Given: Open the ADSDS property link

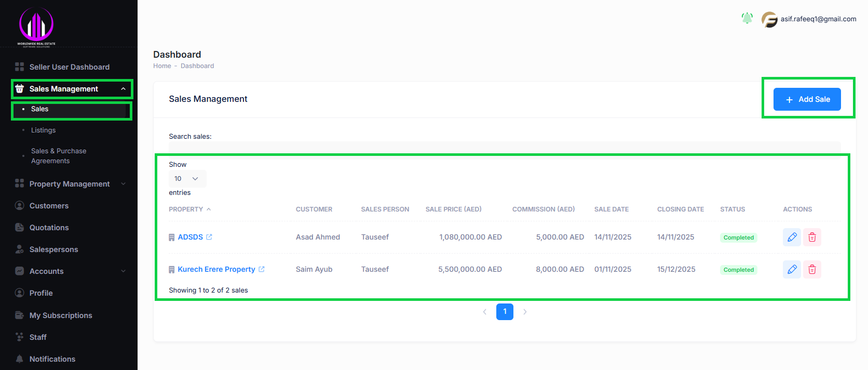Looking at the screenshot, I should point(190,237).
